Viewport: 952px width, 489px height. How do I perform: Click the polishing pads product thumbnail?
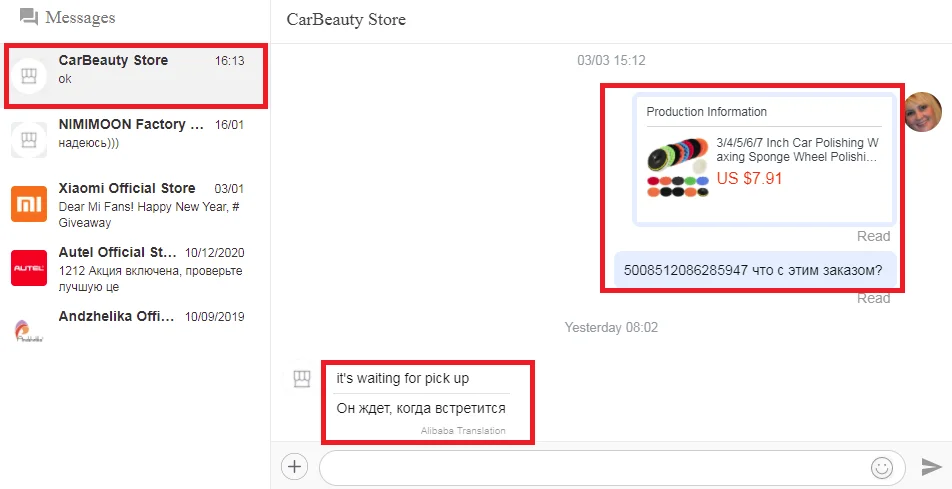click(678, 167)
